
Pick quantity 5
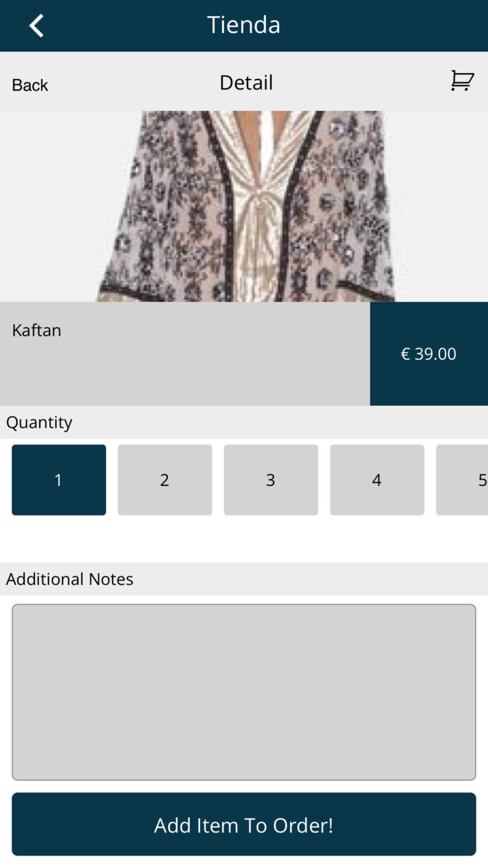click(x=462, y=480)
